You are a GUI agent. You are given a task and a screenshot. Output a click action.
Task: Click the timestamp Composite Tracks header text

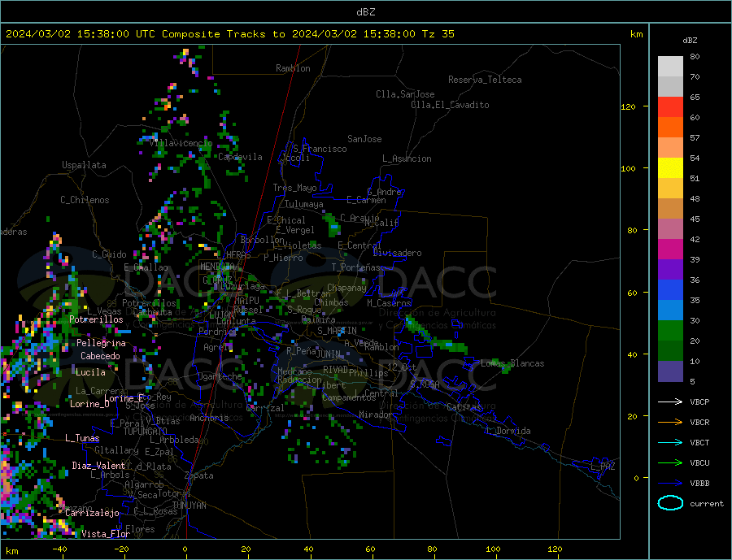[229, 34]
